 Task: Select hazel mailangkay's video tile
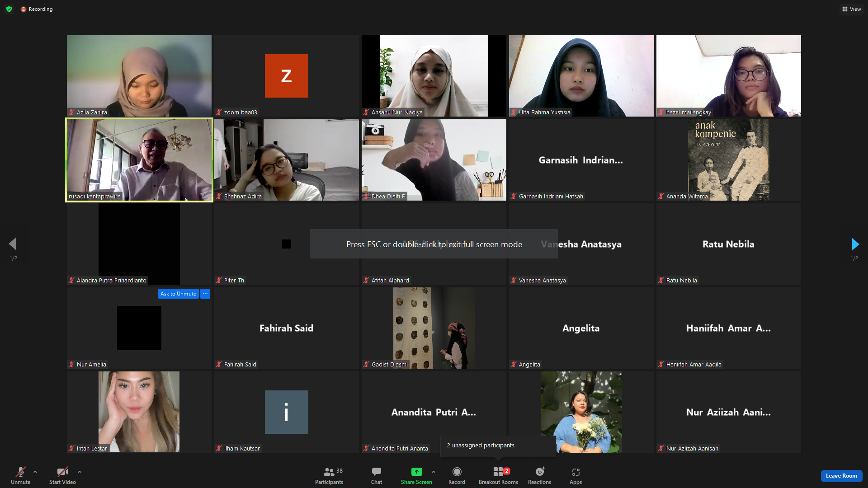729,76
